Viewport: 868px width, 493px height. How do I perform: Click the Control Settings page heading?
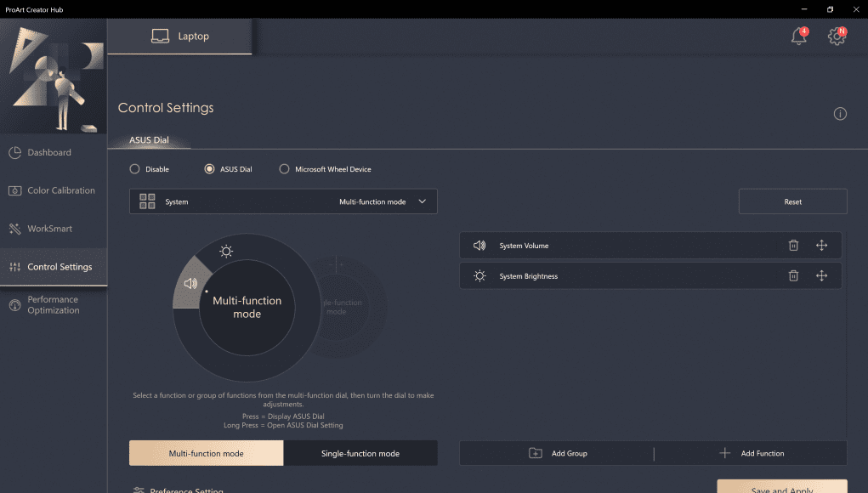point(166,108)
